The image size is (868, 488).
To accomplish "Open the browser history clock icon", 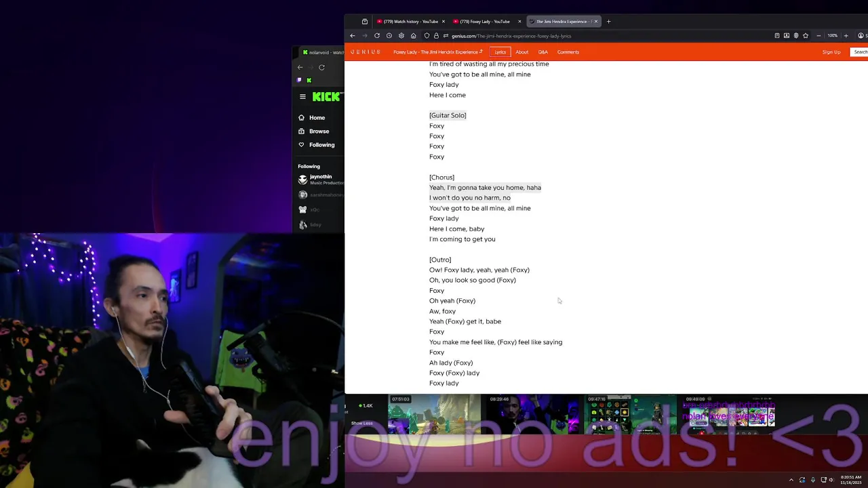I will click(x=389, y=36).
